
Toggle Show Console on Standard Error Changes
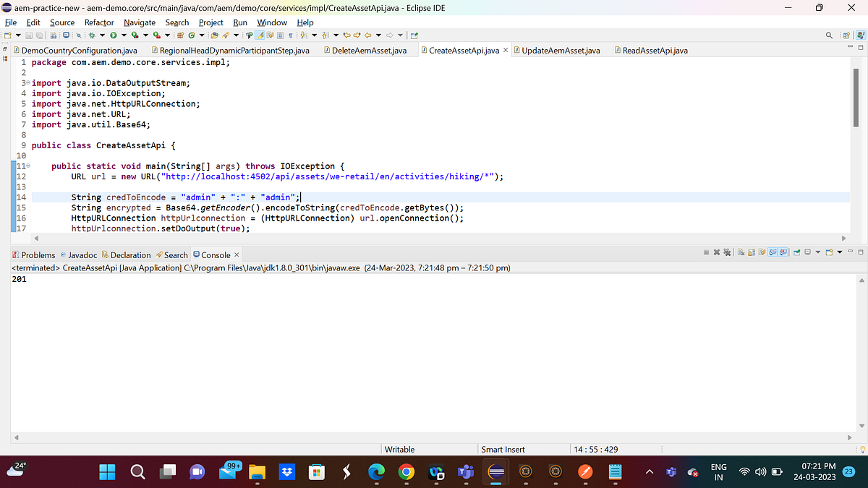[x=783, y=252]
